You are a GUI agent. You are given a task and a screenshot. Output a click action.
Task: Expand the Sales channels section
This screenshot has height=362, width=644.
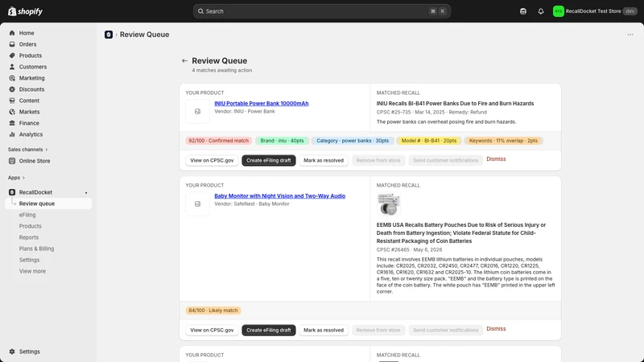(27, 150)
